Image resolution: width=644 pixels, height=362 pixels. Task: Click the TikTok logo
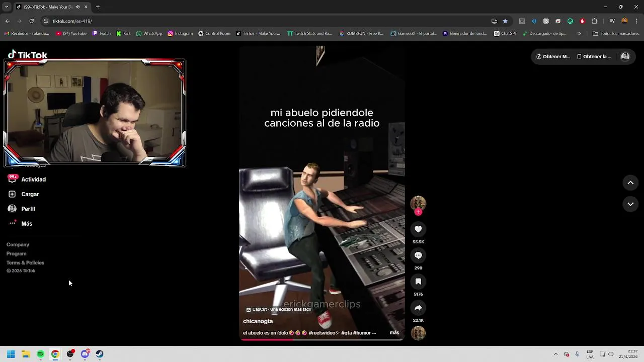[28, 55]
